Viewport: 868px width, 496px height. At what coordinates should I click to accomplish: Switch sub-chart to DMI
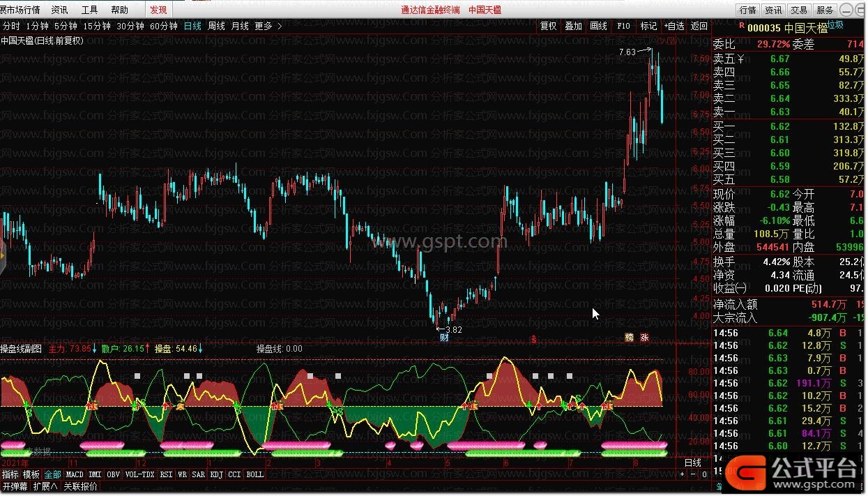pos(95,474)
